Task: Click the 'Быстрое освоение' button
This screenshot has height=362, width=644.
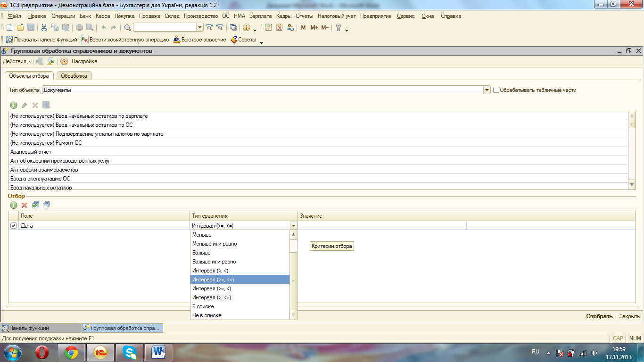Action: [199, 40]
